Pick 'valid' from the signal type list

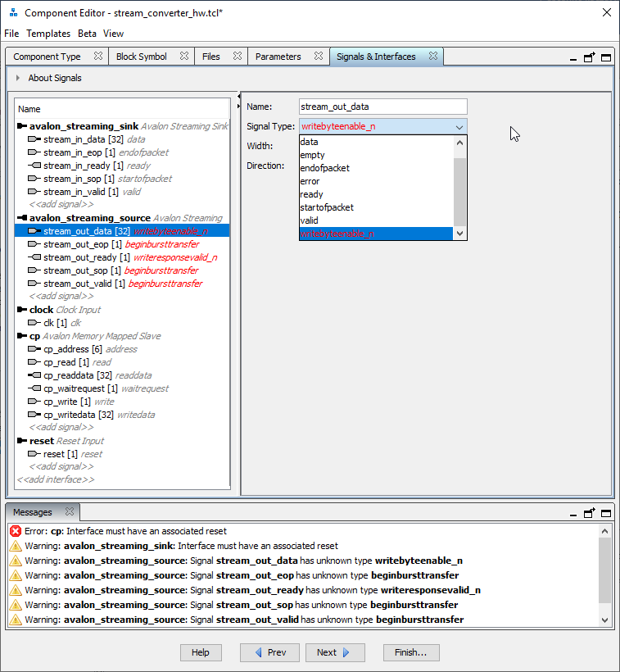tap(309, 220)
